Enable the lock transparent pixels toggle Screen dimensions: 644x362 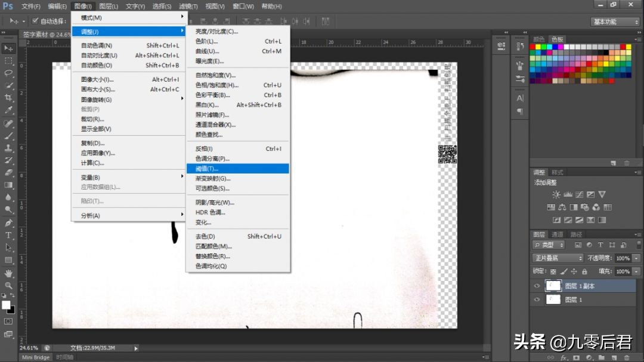(553, 270)
